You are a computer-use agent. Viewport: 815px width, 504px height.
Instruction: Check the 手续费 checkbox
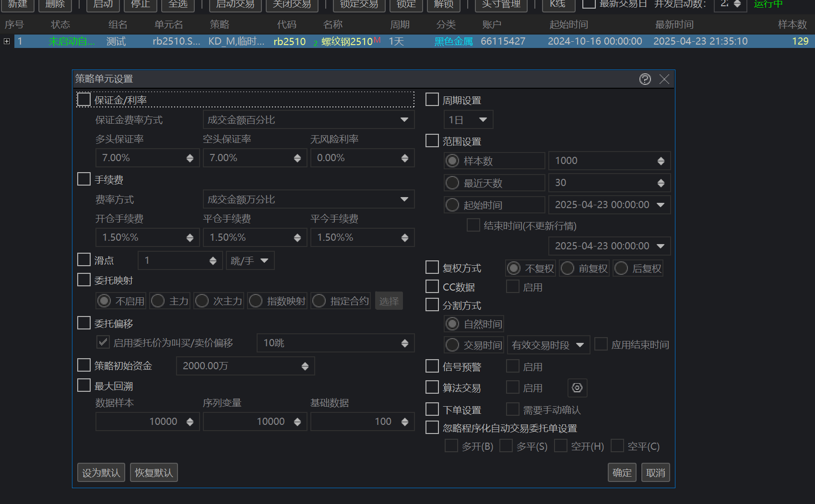click(x=84, y=179)
